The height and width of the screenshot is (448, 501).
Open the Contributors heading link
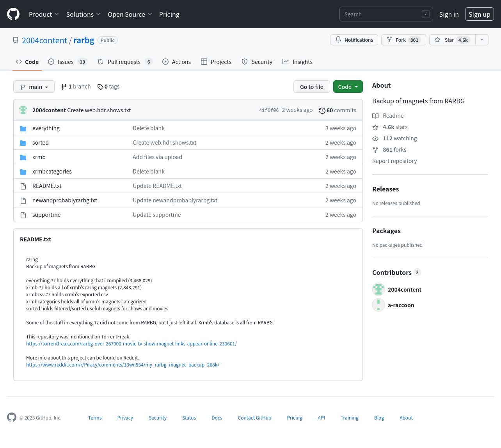(396, 273)
